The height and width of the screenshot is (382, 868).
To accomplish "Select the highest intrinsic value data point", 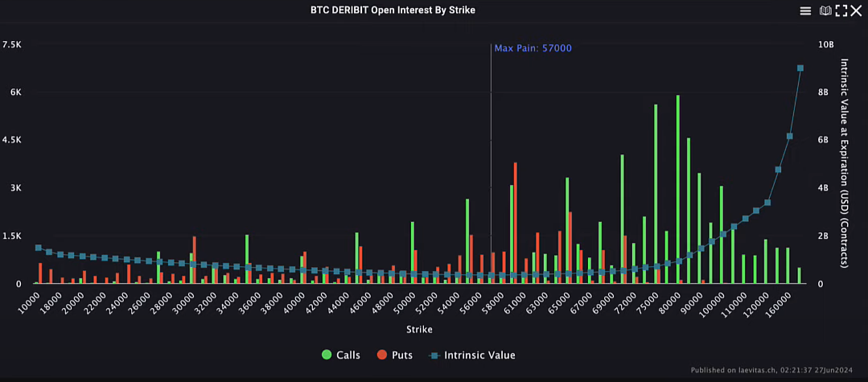I will click(x=800, y=68).
